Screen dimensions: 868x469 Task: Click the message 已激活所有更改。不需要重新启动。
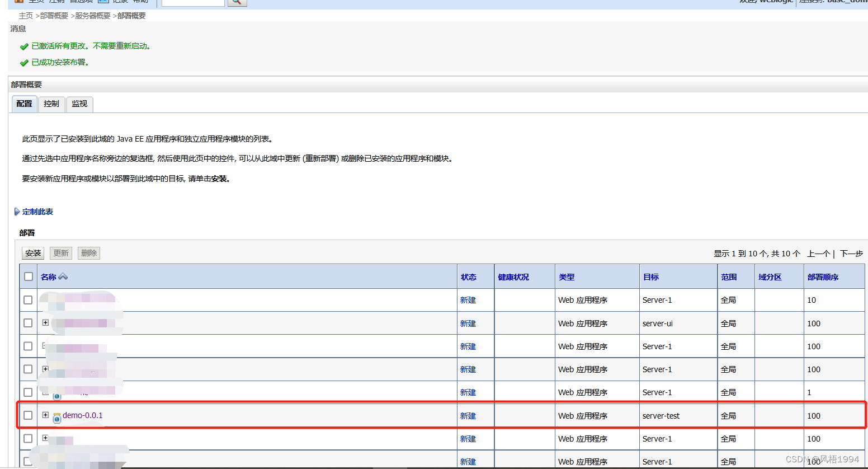(92, 46)
